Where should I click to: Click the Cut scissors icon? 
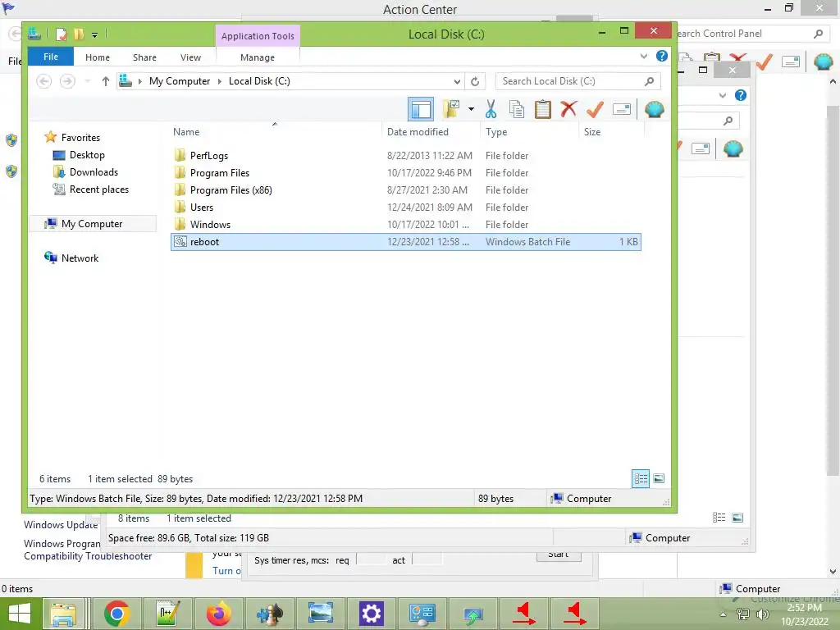pyautogui.click(x=491, y=109)
